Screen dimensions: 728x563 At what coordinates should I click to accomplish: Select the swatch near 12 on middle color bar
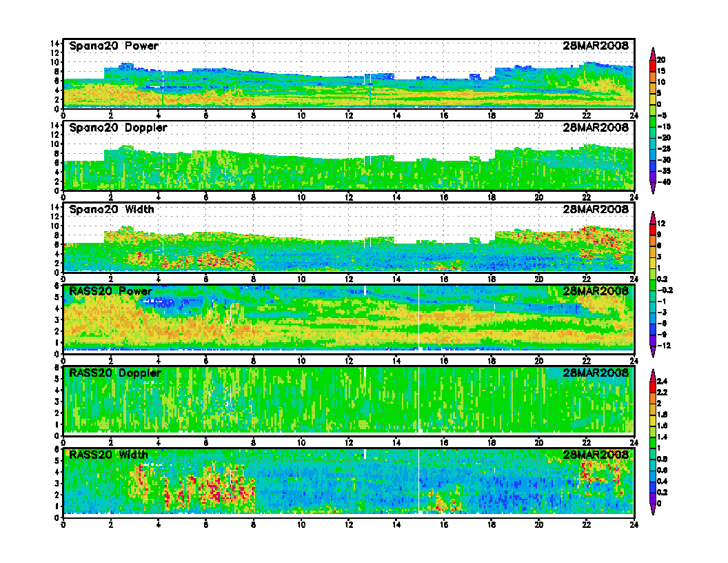(x=653, y=228)
